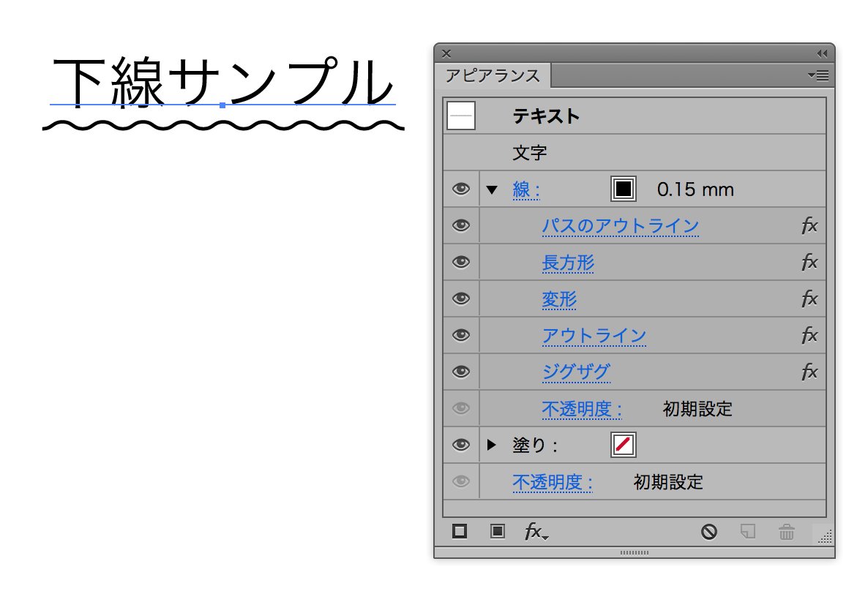The image size is (868, 594).
Task: Open the add new effect fx menu
Action: pos(536,532)
